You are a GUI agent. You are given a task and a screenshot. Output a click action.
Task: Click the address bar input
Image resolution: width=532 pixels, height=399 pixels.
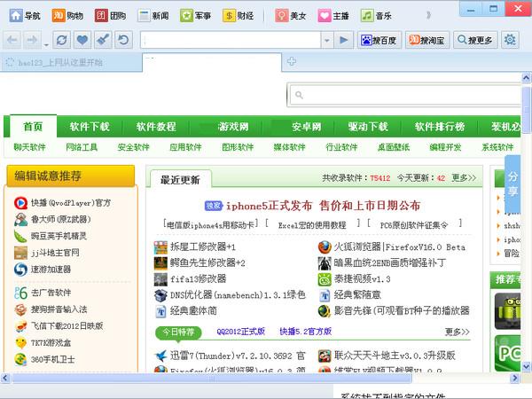(231, 40)
